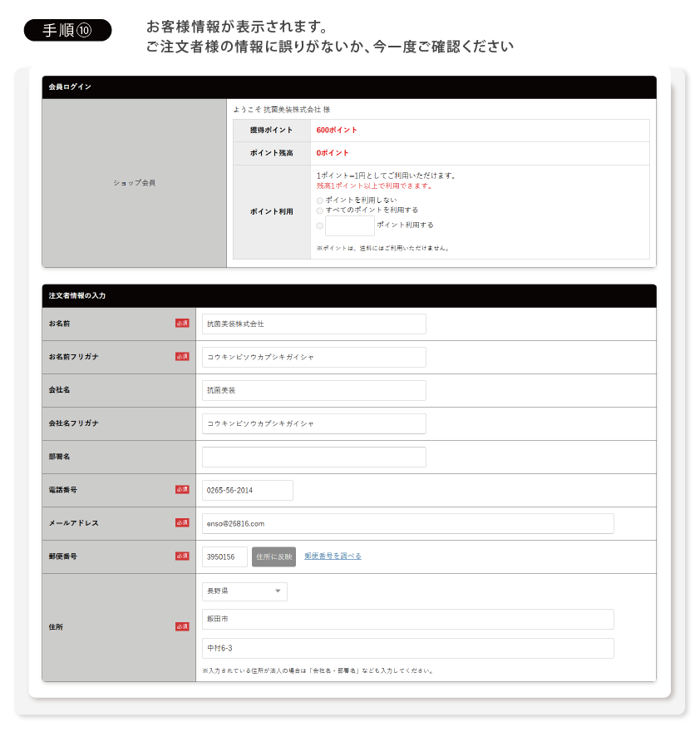Click the 手順⑩ step label badge
The width and height of the screenshot is (700, 732).
pyautogui.click(x=67, y=31)
